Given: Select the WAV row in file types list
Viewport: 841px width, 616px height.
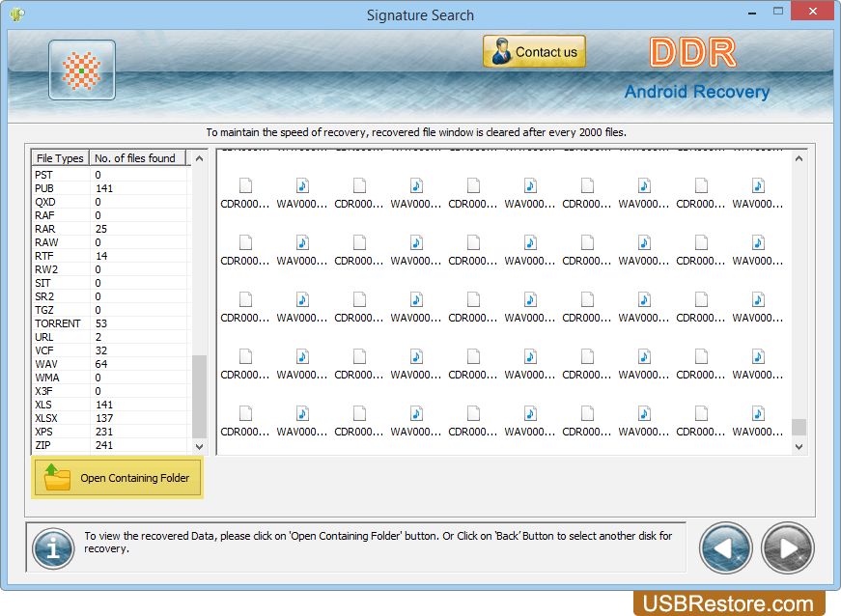Looking at the screenshot, I should click(x=110, y=364).
